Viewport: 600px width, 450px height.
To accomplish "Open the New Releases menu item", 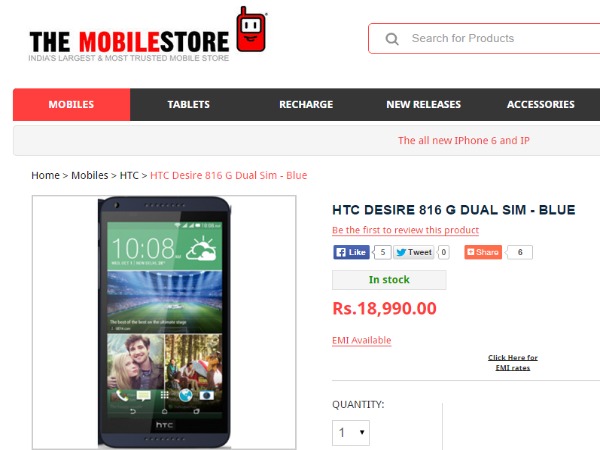I will 424,104.
